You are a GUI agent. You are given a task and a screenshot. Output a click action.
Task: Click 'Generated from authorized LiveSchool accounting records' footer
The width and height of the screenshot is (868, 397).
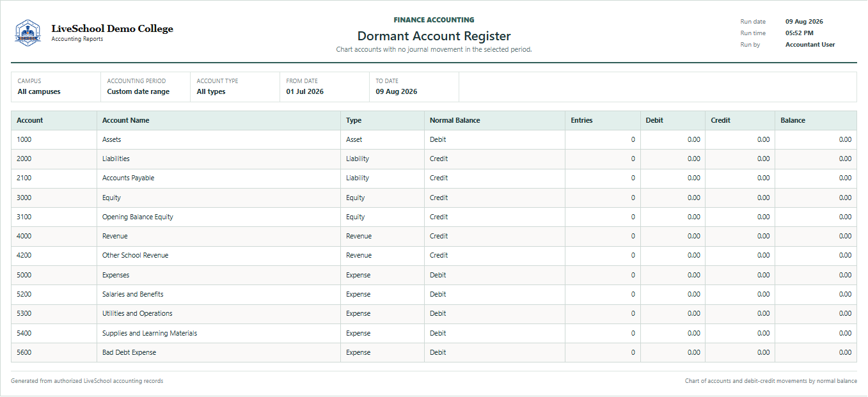coord(87,381)
